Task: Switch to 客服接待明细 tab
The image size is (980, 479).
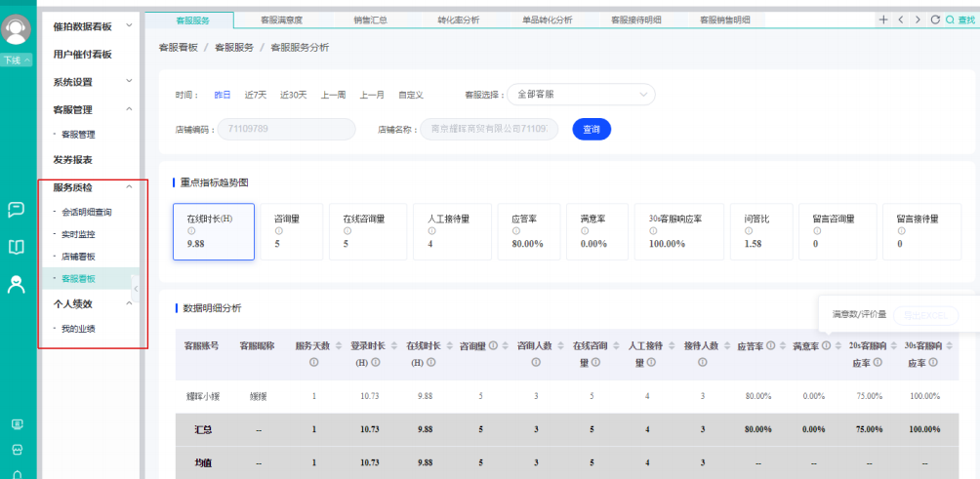Action: pyautogui.click(x=636, y=20)
